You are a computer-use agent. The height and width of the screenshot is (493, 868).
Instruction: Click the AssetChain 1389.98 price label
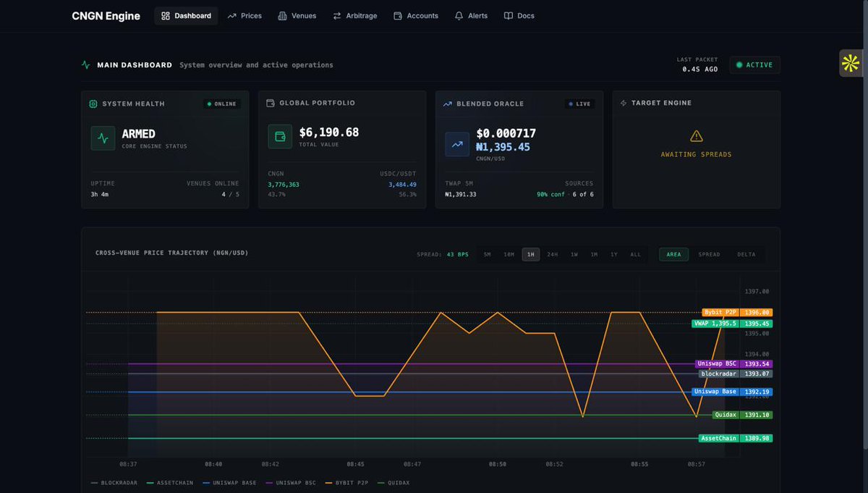point(736,439)
